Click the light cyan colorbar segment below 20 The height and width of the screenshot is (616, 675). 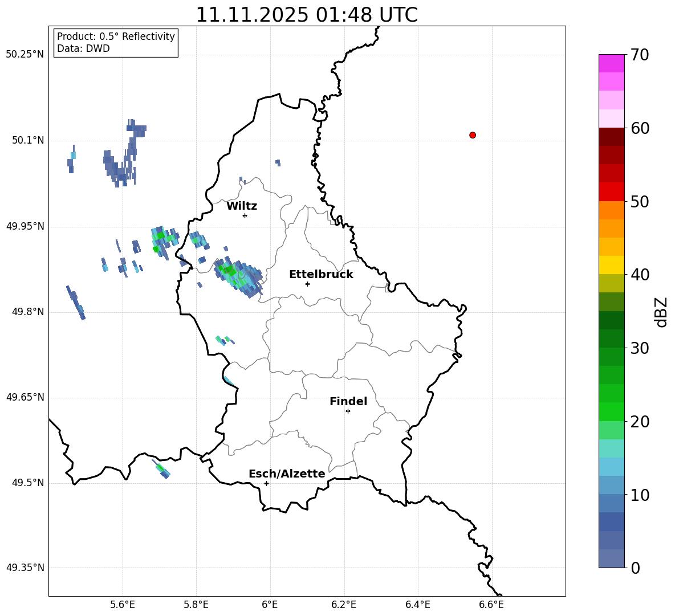(x=612, y=448)
